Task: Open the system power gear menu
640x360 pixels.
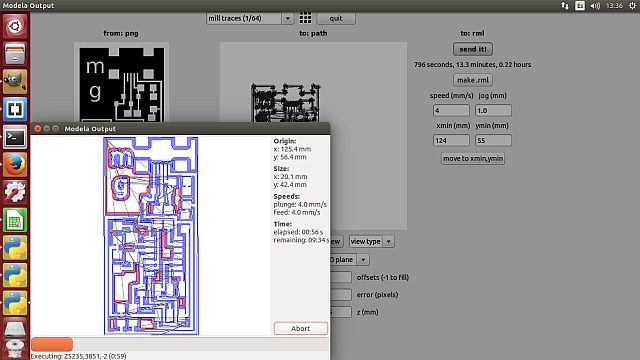Action: coord(632,6)
